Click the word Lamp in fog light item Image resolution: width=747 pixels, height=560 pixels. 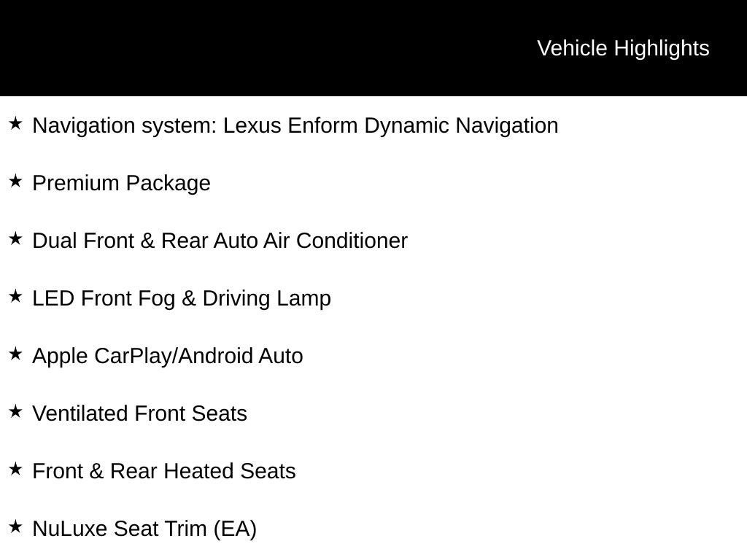303,299
